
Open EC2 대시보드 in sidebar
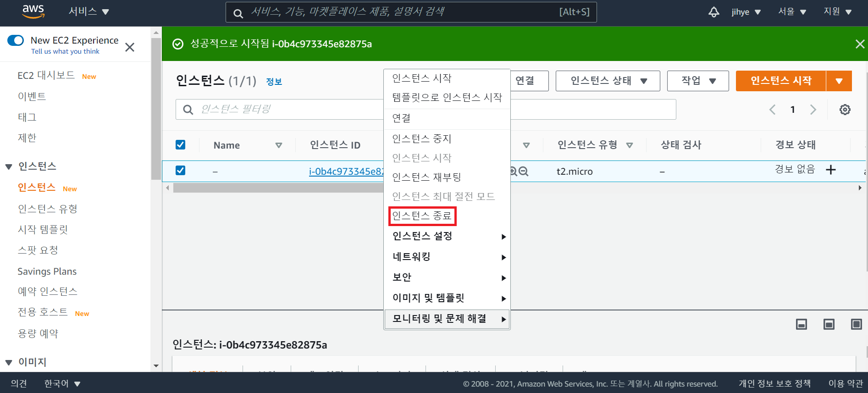46,75
